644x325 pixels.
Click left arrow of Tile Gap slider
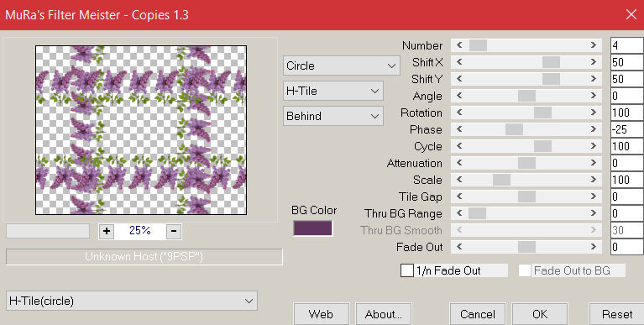(x=459, y=197)
